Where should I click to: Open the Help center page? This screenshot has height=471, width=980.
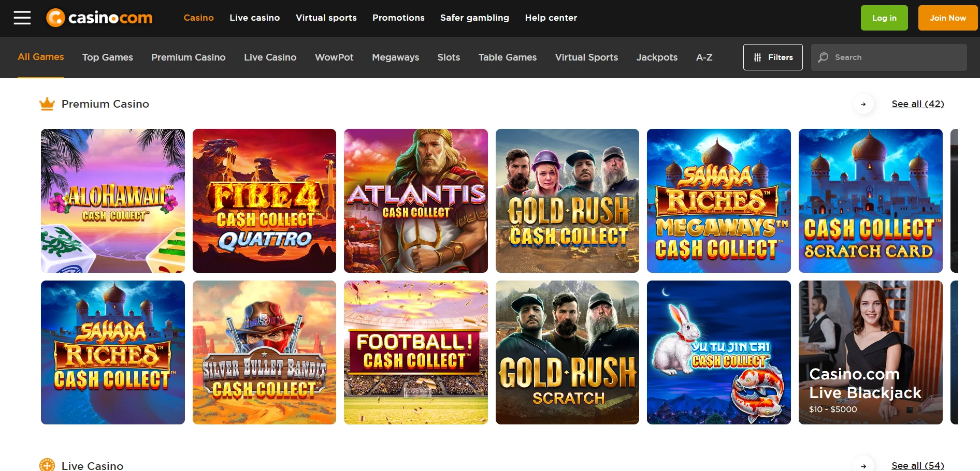[551, 18]
